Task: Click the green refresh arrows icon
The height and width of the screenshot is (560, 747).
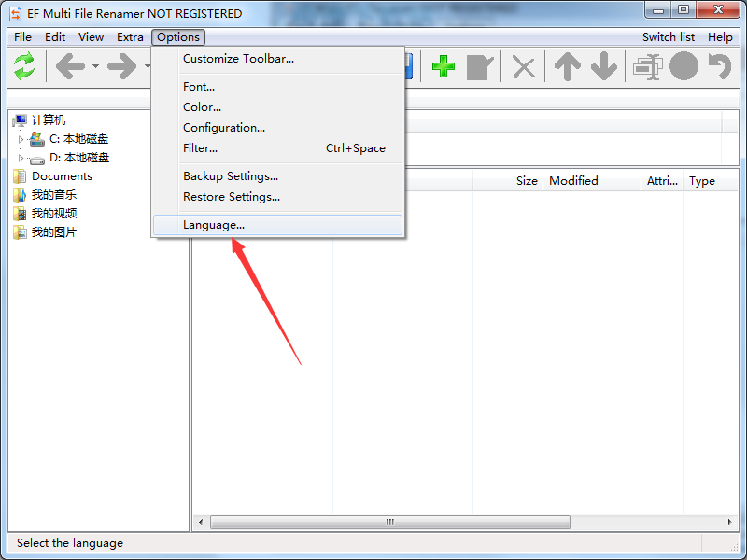Action: (x=24, y=66)
